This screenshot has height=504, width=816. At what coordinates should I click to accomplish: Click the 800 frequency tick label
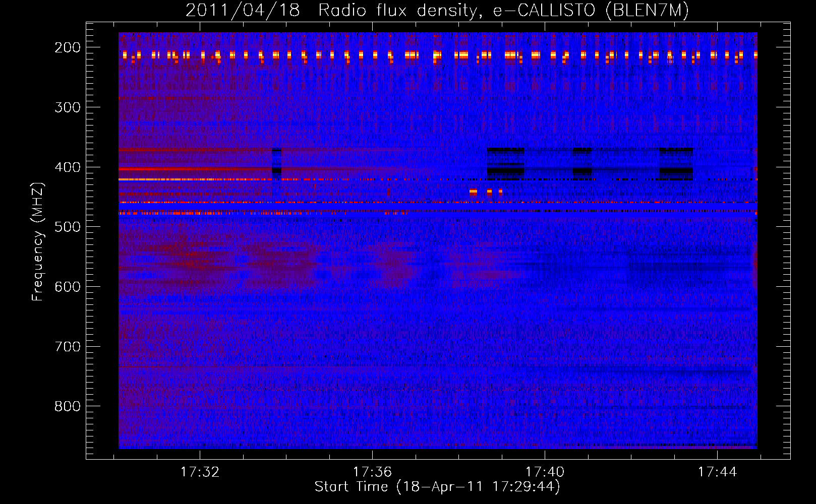pyautogui.click(x=68, y=406)
